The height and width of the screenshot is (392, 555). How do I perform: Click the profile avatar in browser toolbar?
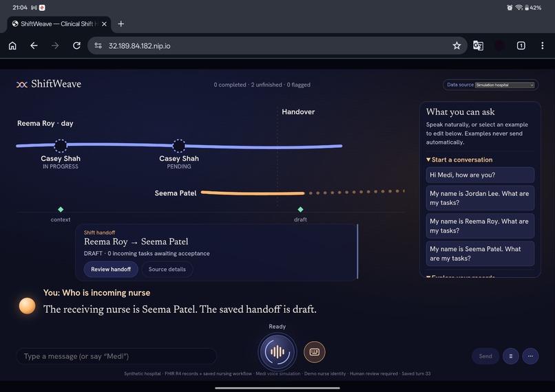tap(499, 45)
